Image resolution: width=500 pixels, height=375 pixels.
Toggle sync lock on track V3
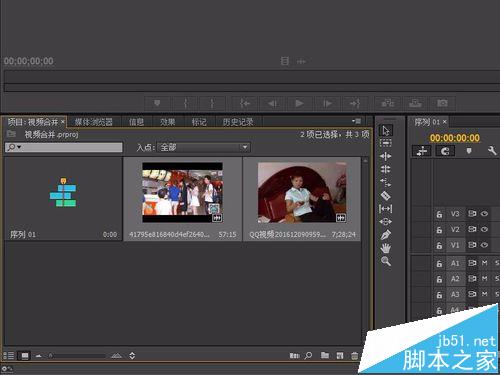click(472, 214)
